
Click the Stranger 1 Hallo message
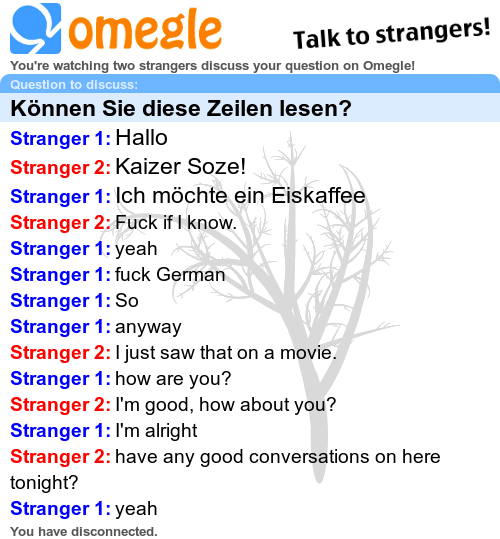pyautogui.click(x=89, y=138)
